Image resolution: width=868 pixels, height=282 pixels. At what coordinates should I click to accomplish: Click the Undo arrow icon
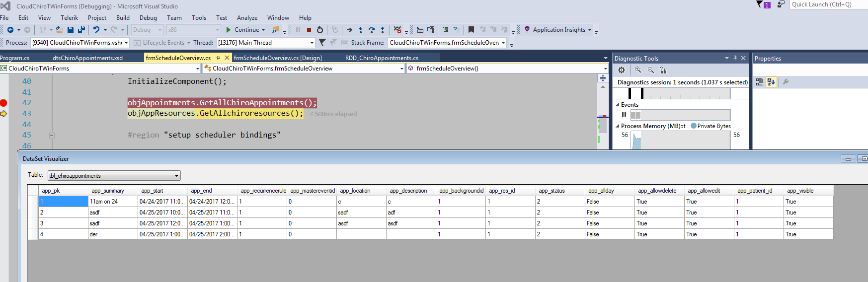[x=96, y=30]
